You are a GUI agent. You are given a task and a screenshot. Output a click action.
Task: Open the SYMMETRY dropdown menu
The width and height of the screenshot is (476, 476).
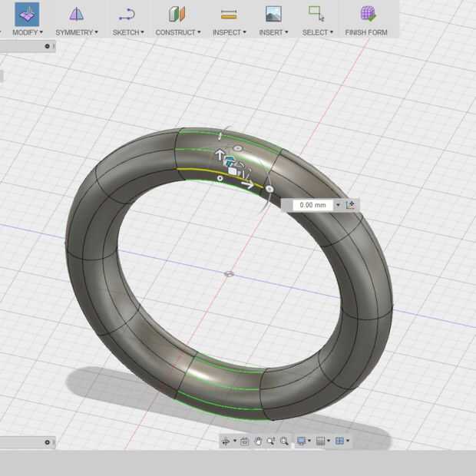click(77, 32)
